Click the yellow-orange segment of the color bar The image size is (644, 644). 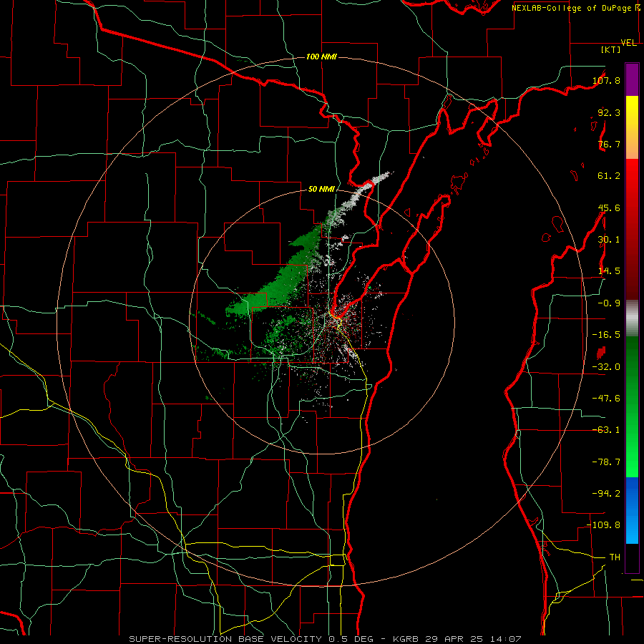(632, 127)
